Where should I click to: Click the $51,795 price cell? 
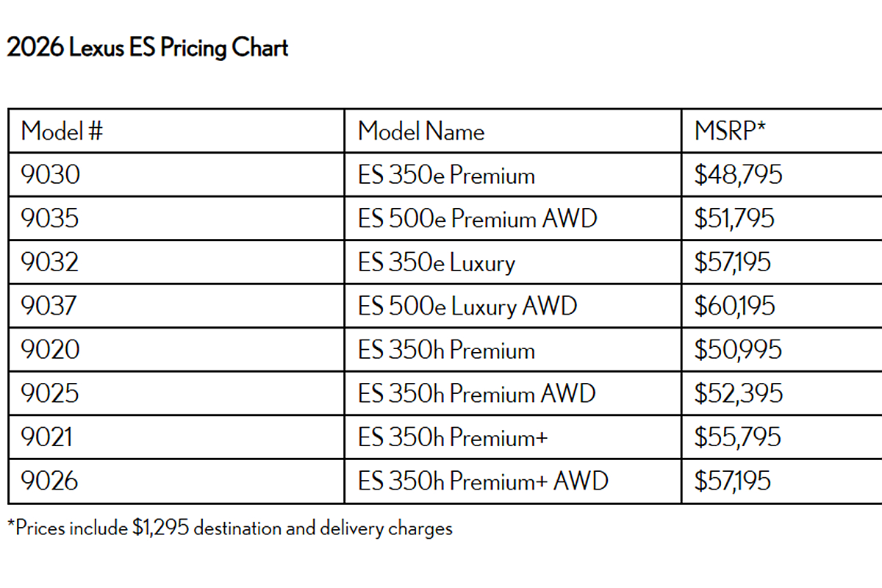[x=734, y=218]
